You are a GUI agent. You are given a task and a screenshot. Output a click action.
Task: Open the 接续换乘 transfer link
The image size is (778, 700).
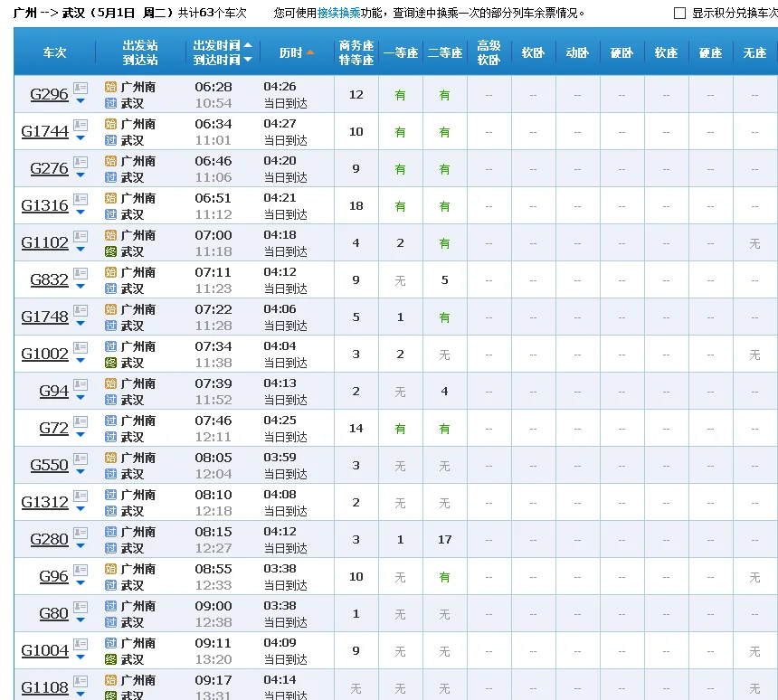(x=338, y=14)
